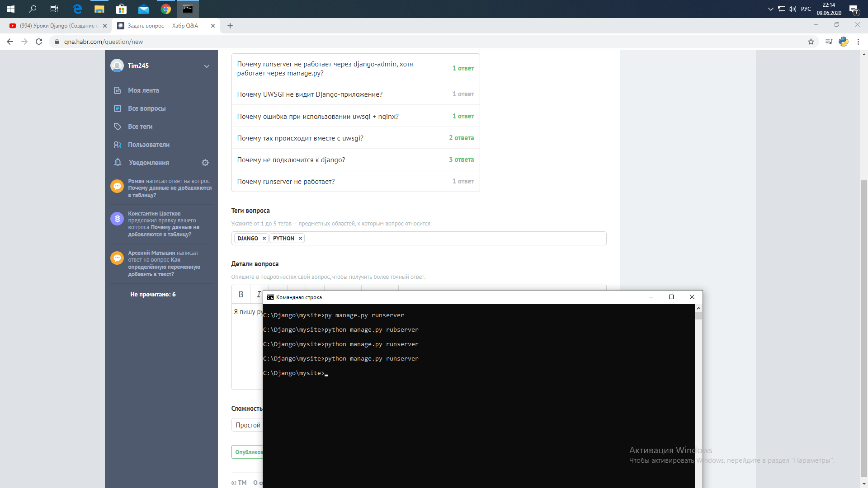Close the Хабр Q&A tab
Viewport: 868px width, 488px height.
213,26
